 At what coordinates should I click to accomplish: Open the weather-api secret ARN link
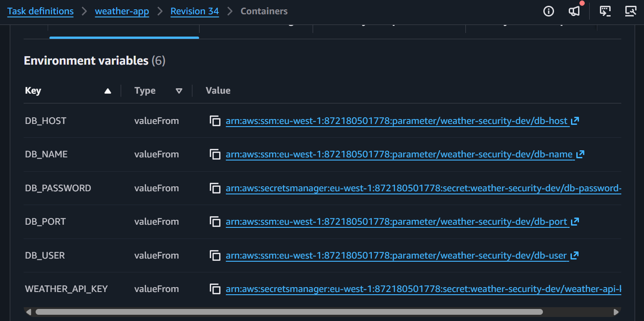point(424,289)
